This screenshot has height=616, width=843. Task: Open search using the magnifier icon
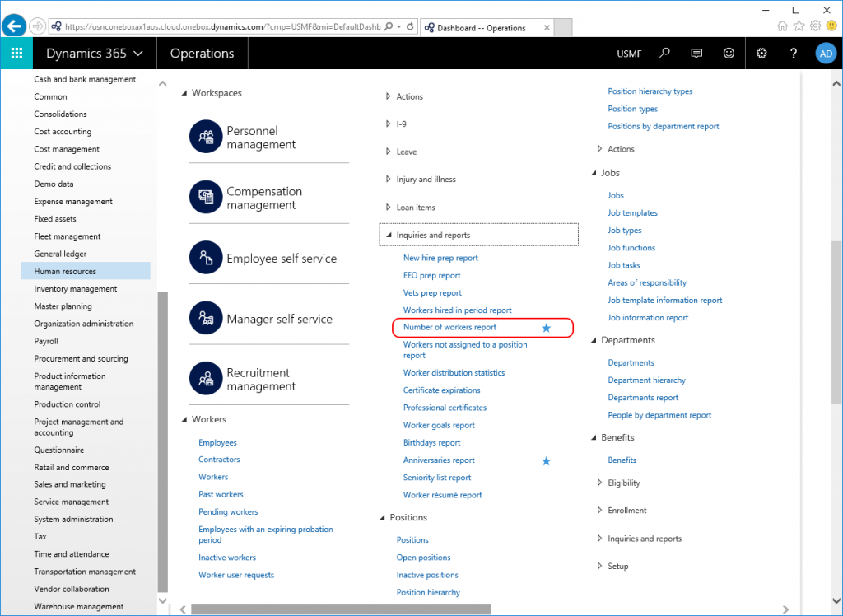tap(664, 53)
